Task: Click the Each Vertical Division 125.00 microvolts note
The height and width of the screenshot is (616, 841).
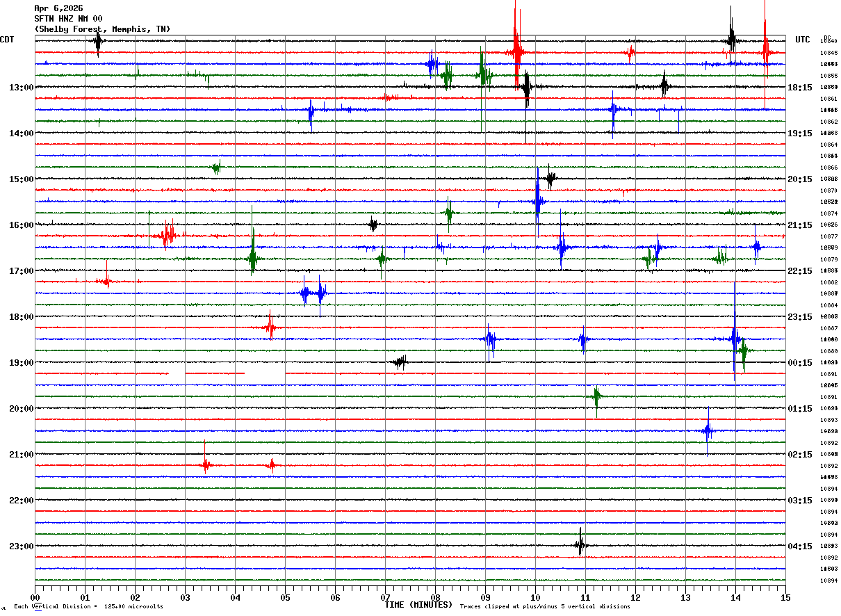Action: [x=88, y=607]
